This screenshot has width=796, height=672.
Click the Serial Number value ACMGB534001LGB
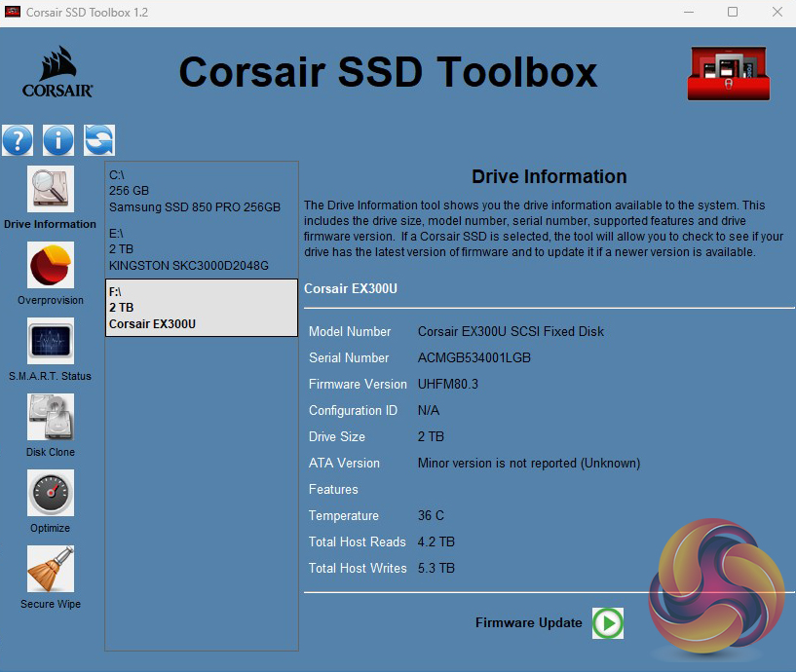click(474, 357)
